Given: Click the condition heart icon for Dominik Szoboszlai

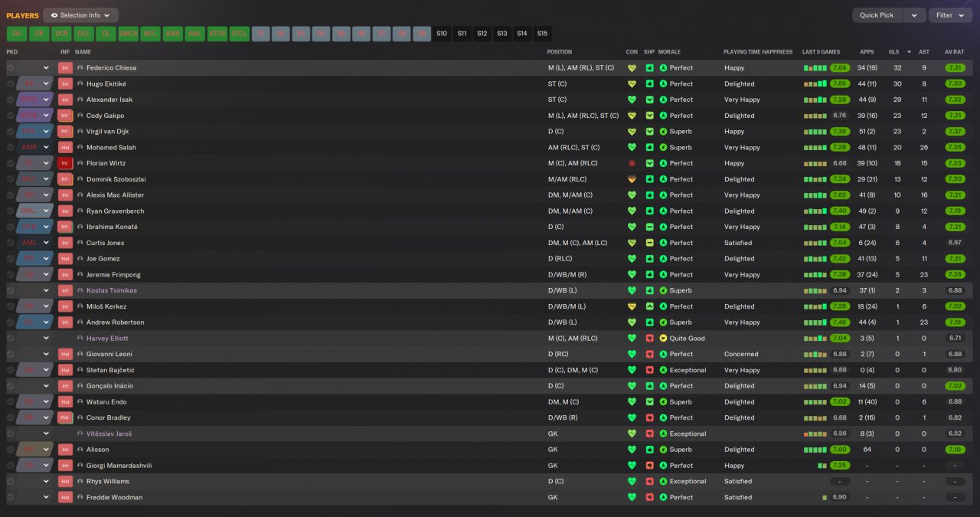Looking at the screenshot, I should (632, 179).
